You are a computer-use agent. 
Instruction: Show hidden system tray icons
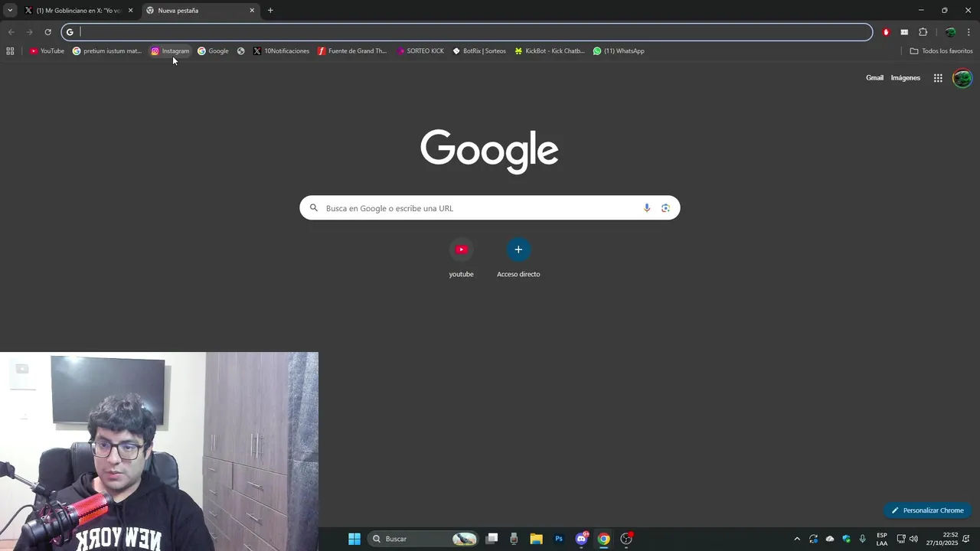point(797,539)
